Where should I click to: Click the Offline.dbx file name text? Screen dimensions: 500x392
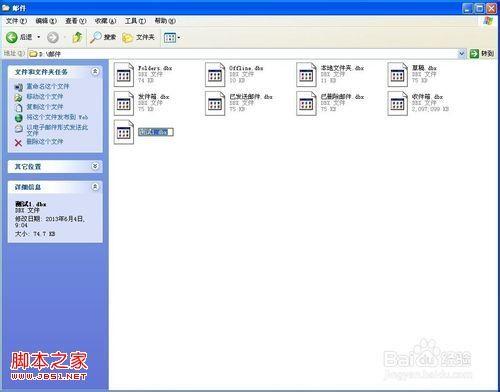[246, 68]
